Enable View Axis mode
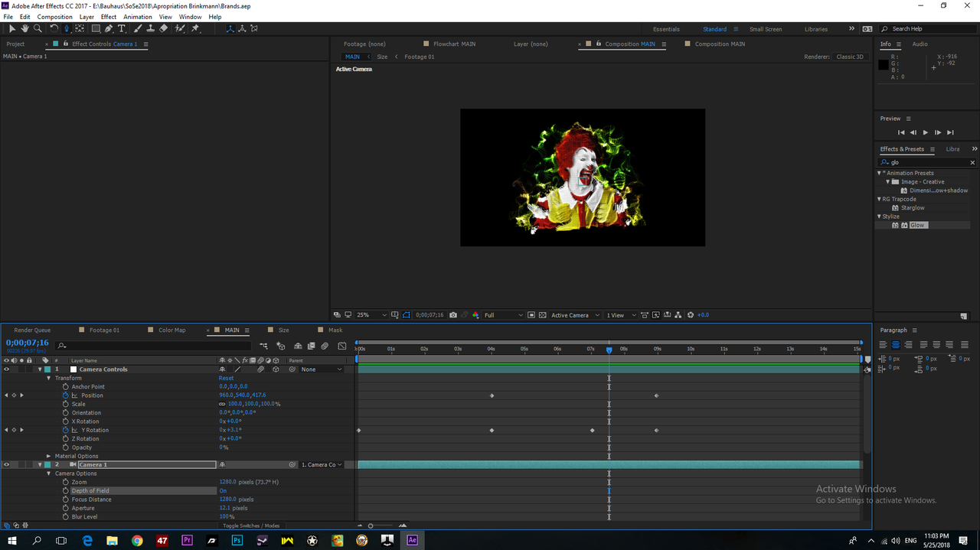Screen dimensions: 980x550 pyautogui.click(x=254, y=28)
